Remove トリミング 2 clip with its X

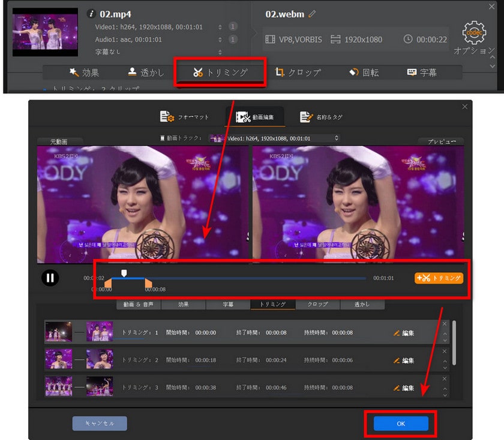click(445, 351)
